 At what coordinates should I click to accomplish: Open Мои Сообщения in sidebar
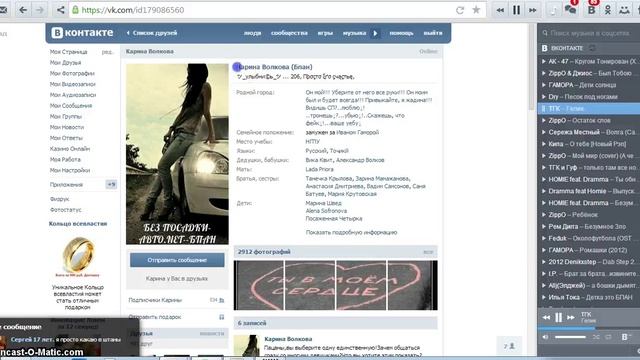pyautogui.click(x=71, y=106)
